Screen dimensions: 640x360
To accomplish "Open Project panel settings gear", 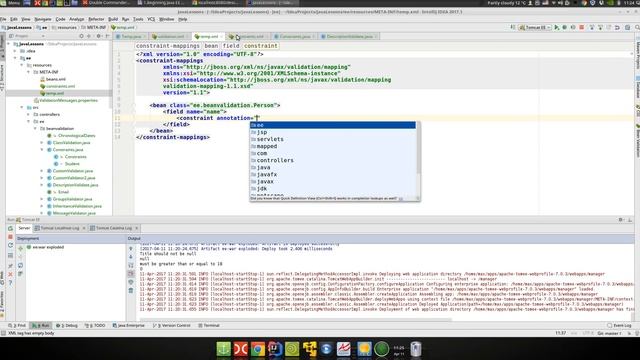I will (98, 36).
